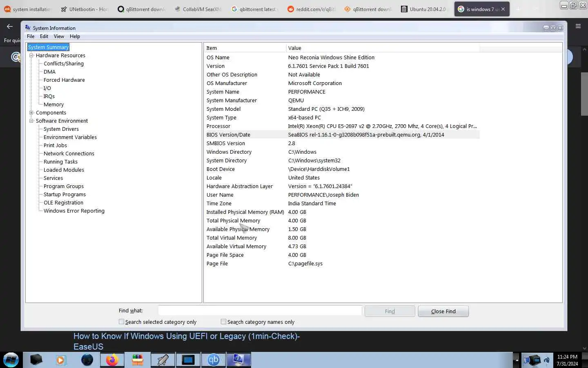588x368 pixels.
Task: Switch to qBittorrent in the taskbar
Action: pyautogui.click(x=213, y=360)
